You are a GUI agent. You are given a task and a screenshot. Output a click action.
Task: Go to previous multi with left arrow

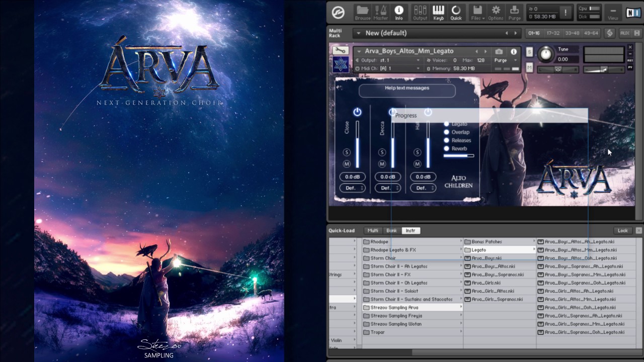507,33
